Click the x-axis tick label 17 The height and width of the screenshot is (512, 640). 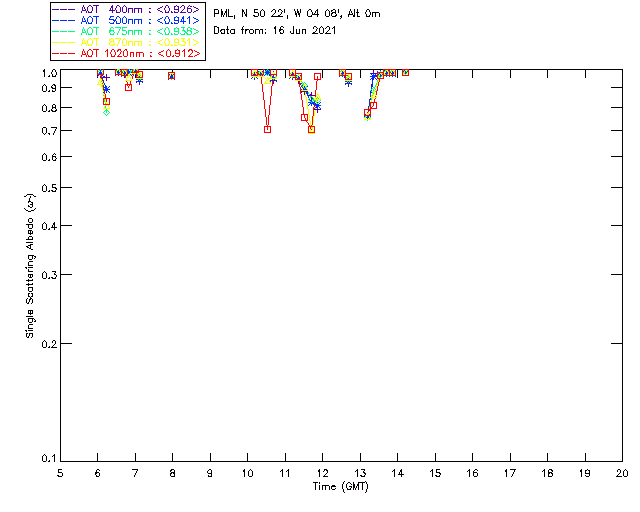(x=509, y=472)
